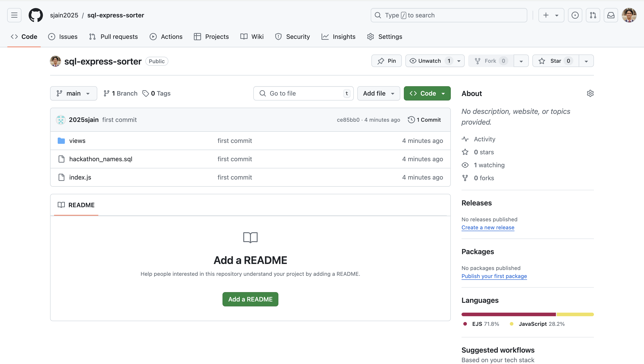Open the hamburger navigation menu
Screen dimensions: 644x364
point(14,15)
